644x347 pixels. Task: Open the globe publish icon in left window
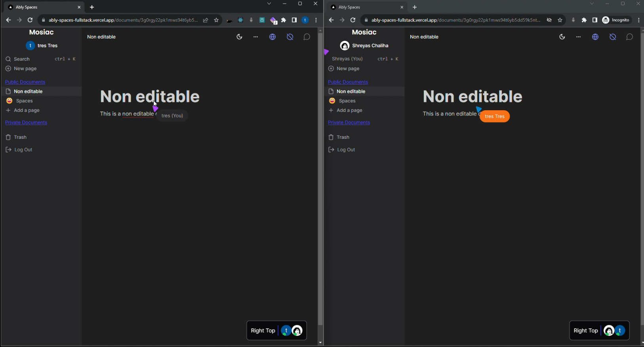272,37
